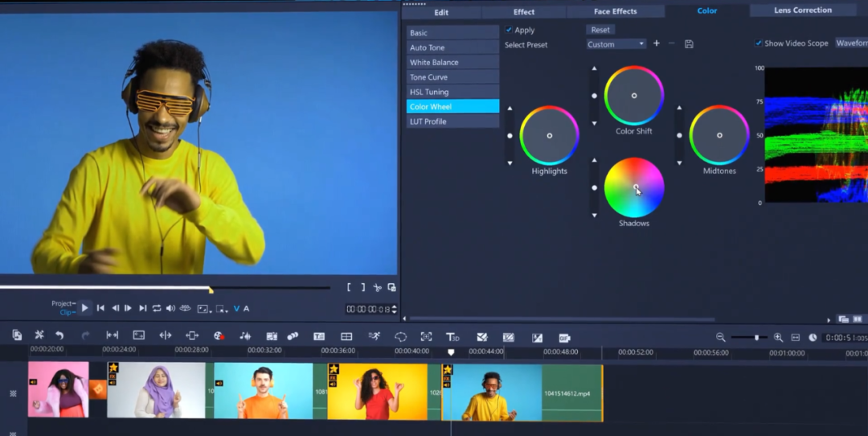The height and width of the screenshot is (436, 868).
Task: Click the save preset floppy disk icon
Action: 689,44
